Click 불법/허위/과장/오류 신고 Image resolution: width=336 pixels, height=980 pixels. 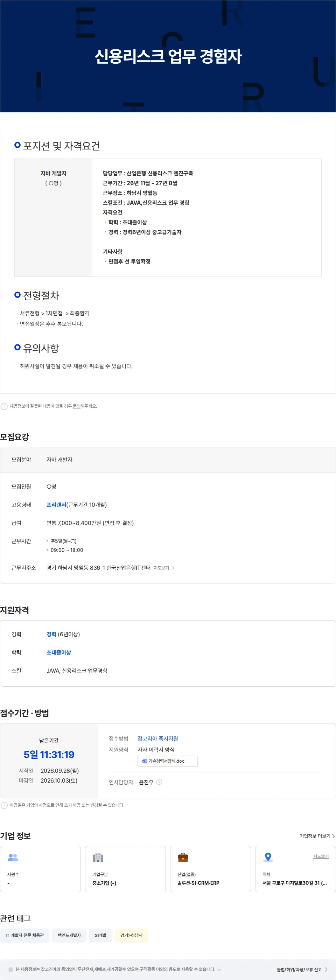302,969
